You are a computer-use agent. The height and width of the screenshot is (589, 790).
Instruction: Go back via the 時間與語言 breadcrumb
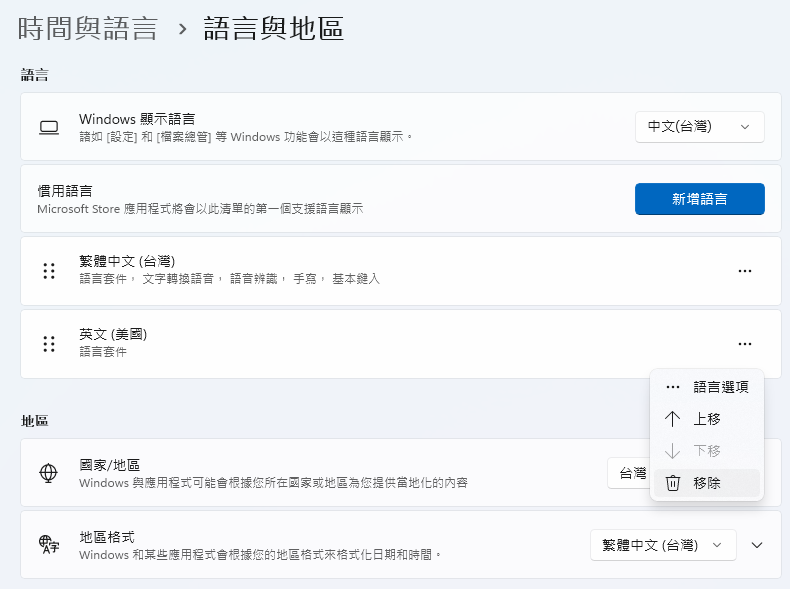pyautogui.click(x=88, y=29)
